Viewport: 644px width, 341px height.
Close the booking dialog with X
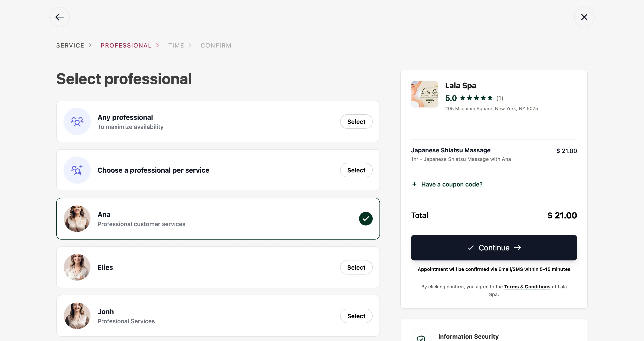coord(584,17)
